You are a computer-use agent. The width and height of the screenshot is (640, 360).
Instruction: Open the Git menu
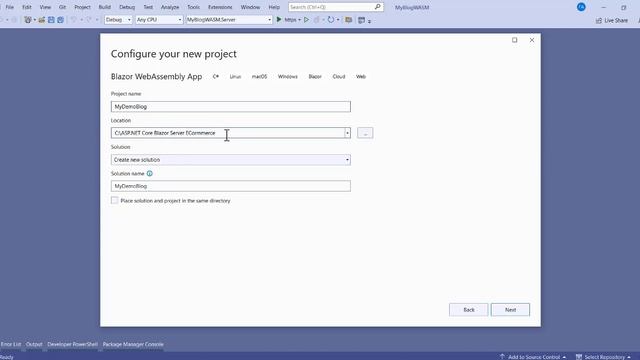pos(62,7)
